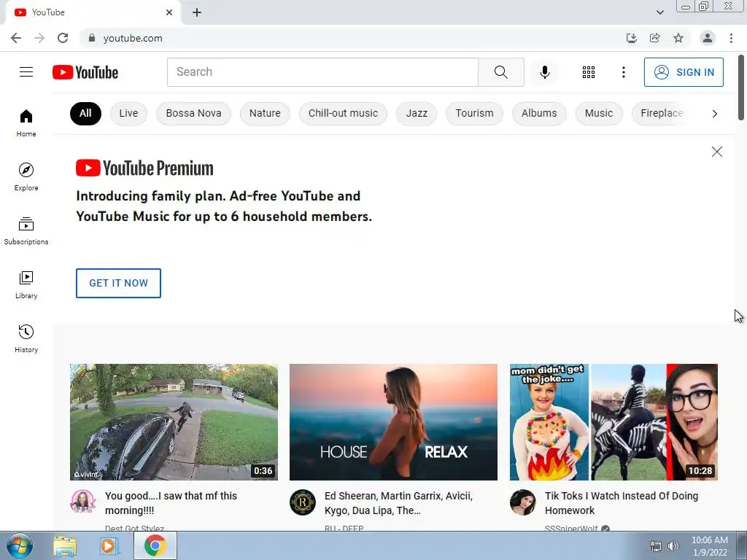Open the Windows Start menu
Screen dimensions: 747x560
point(20,545)
